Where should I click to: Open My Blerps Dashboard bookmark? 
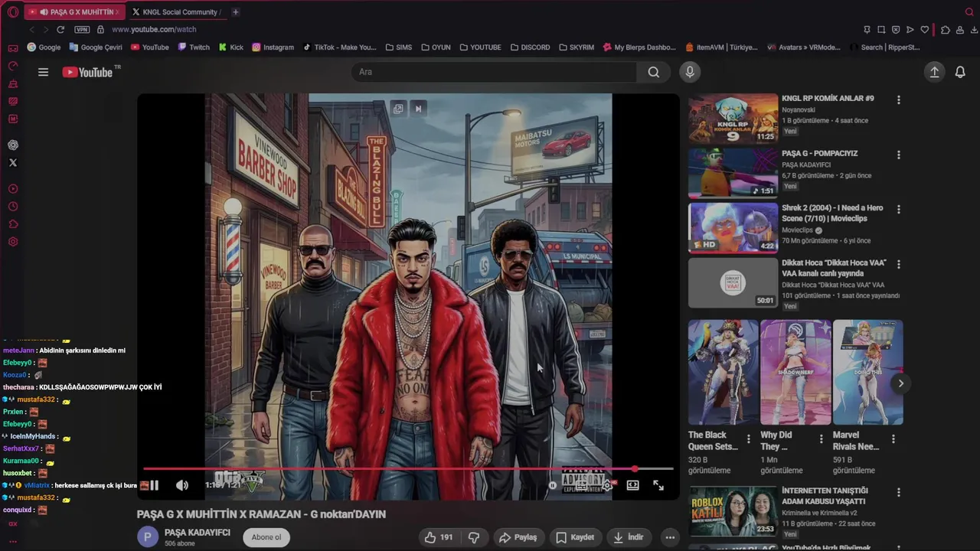[639, 47]
